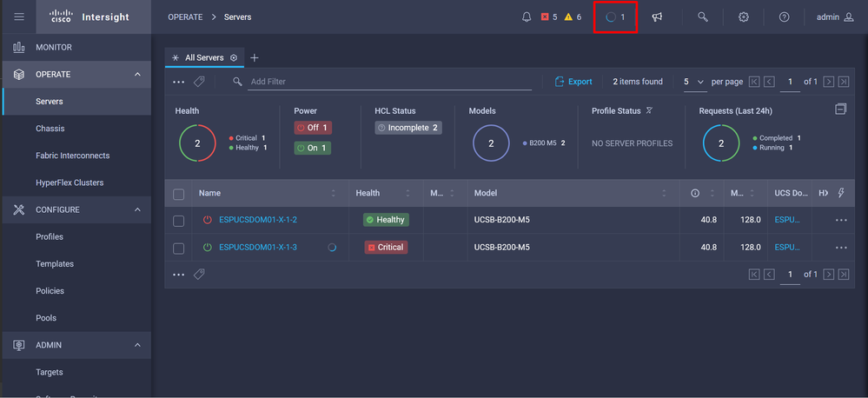The height and width of the screenshot is (398, 868).
Task: Open Pools in the sidebar
Action: 76,318
